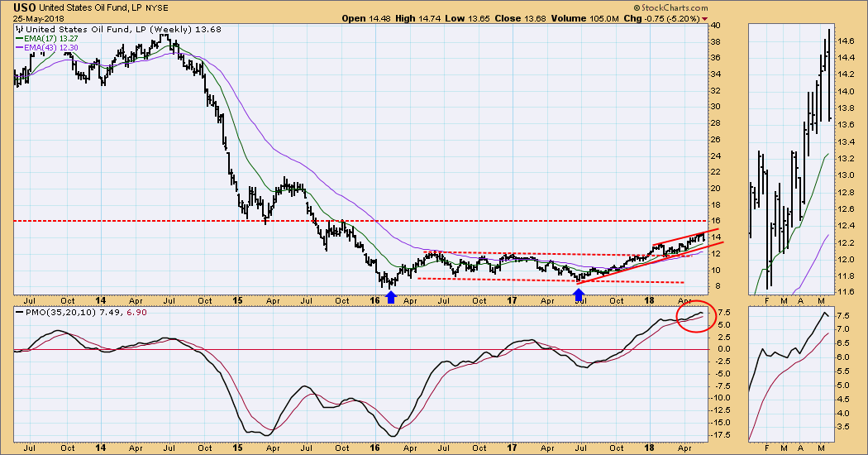Click year label 17 beneath the price panel
This screenshot has height=455, width=868.
(x=512, y=301)
